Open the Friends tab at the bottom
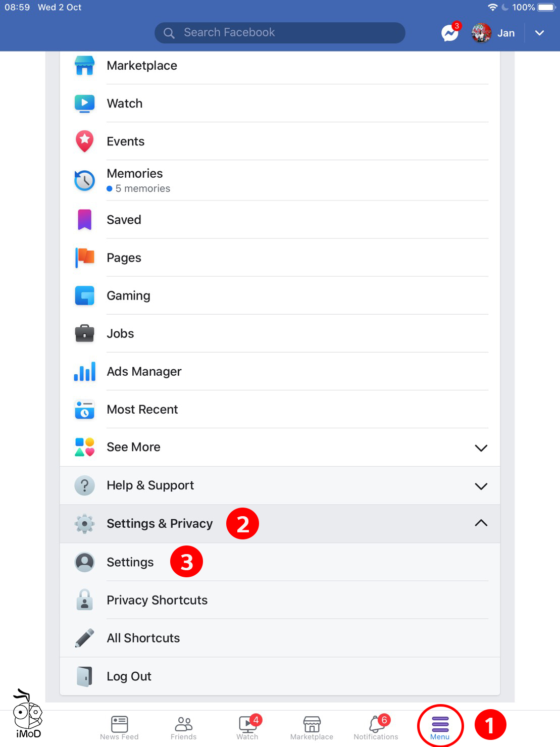 (183, 726)
